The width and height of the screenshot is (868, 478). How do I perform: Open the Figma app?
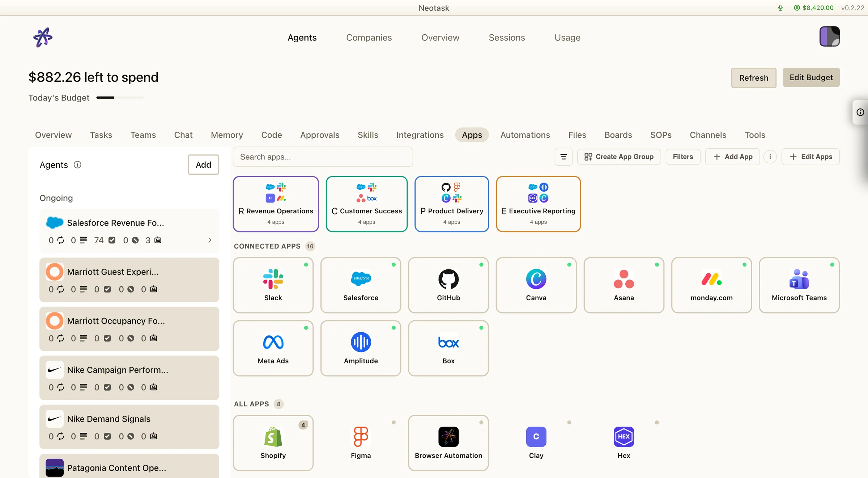pyautogui.click(x=361, y=443)
